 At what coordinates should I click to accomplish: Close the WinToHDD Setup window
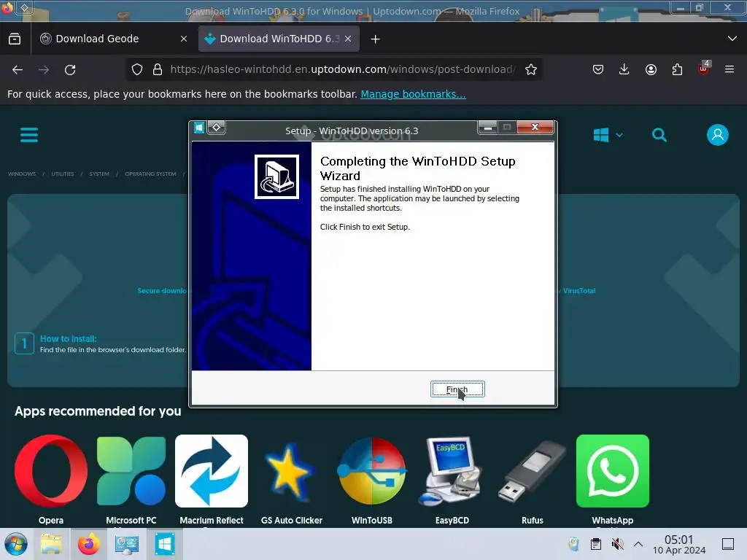click(x=535, y=127)
